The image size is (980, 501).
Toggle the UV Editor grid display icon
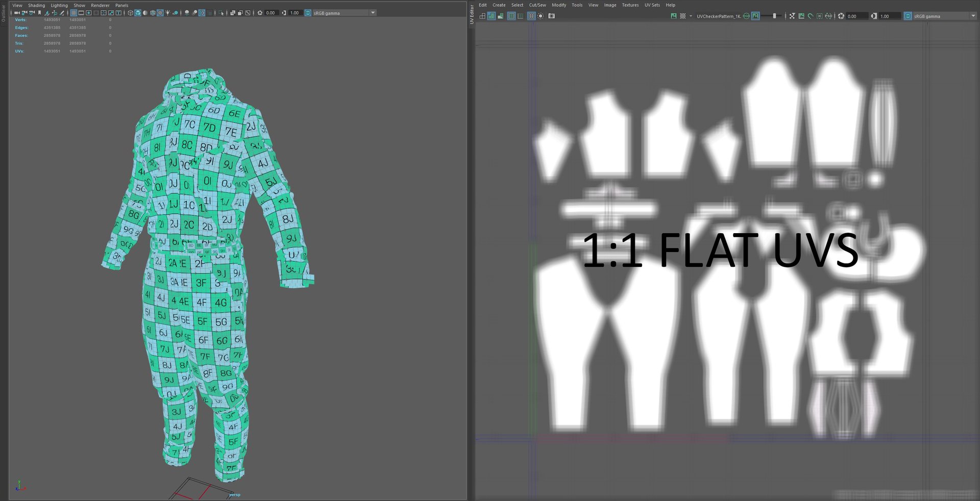coord(531,16)
